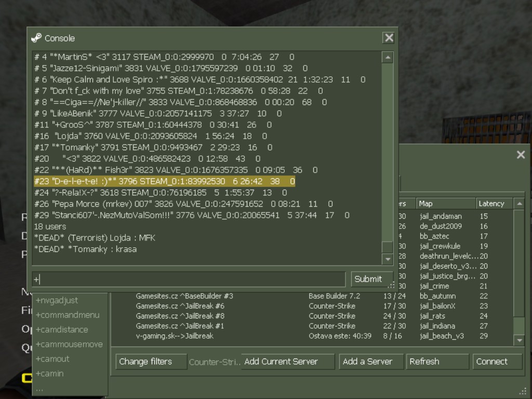532x399 pixels.
Task: Click console line #16 Lojda
Action: point(151,136)
